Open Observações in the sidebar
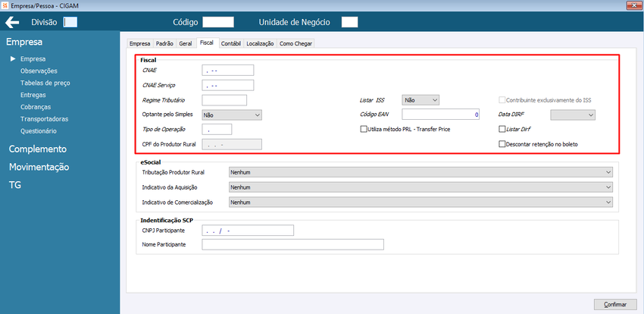The width and height of the screenshot is (644, 314). (x=39, y=71)
